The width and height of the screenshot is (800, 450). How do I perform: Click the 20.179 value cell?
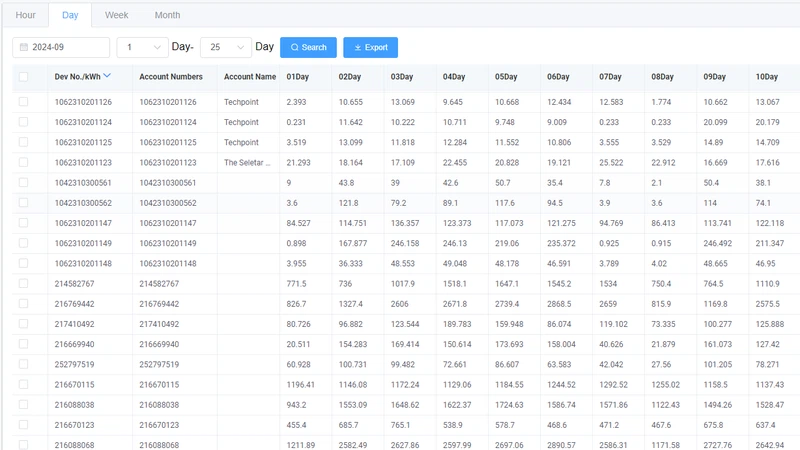768,122
